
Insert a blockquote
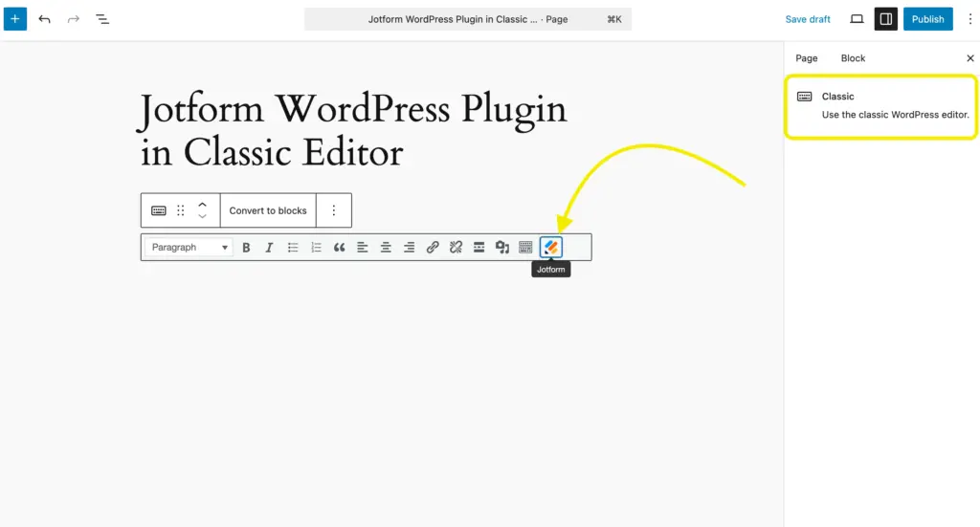pos(340,248)
